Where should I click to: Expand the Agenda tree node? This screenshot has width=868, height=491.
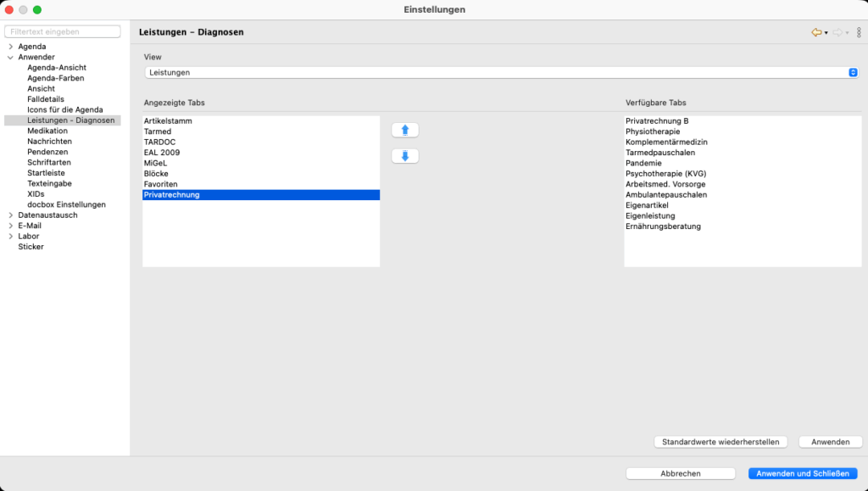pos(10,47)
